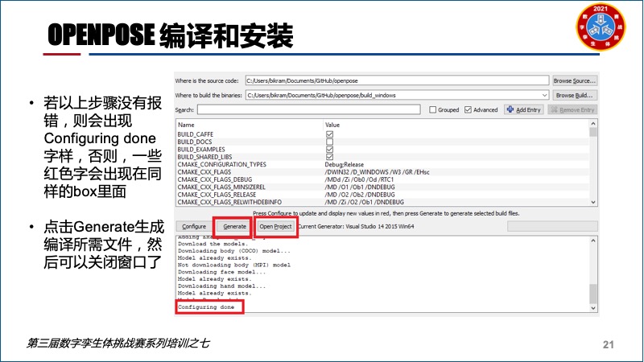Viewport: 644px width, 362px height.
Task: Click the Generate button
Action: click(x=234, y=227)
